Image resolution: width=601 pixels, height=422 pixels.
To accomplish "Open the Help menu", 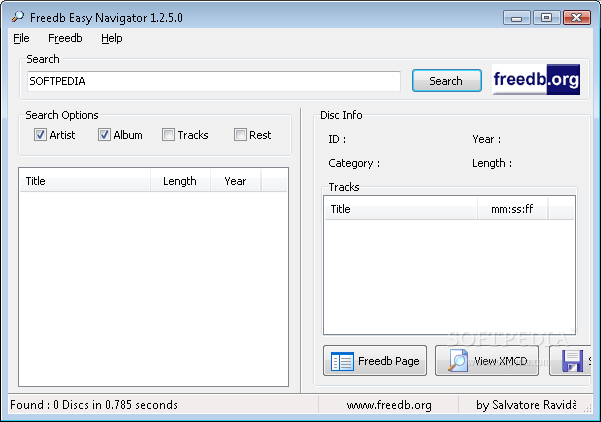I will tap(112, 38).
